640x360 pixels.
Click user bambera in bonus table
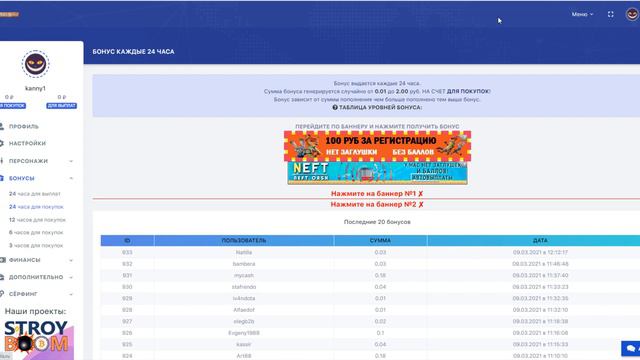244,264
